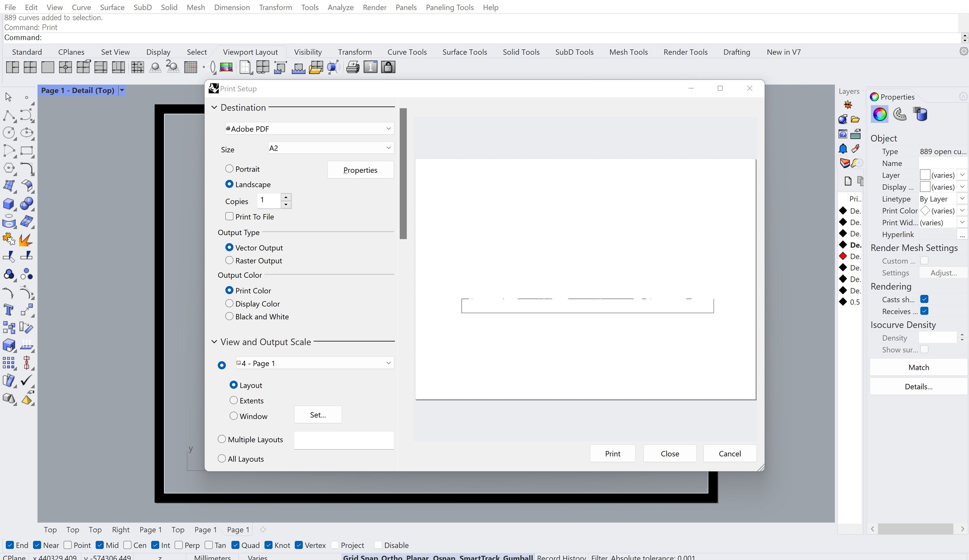
Task: Select the arrow pointer select tool
Action: (x=9, y=97)
